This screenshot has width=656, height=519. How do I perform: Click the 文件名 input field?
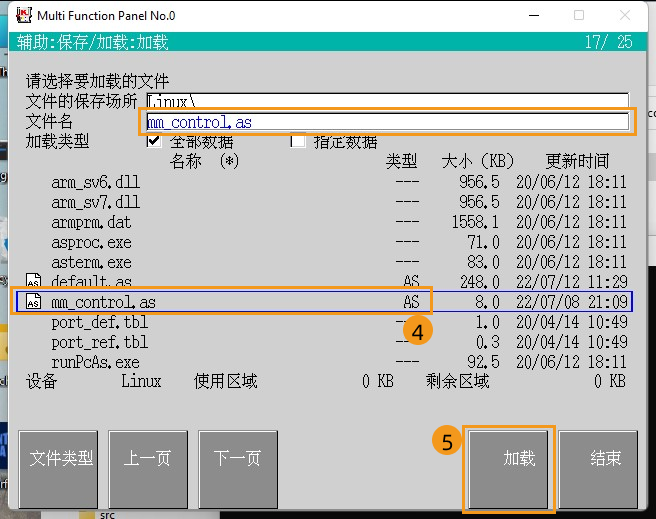386,122
